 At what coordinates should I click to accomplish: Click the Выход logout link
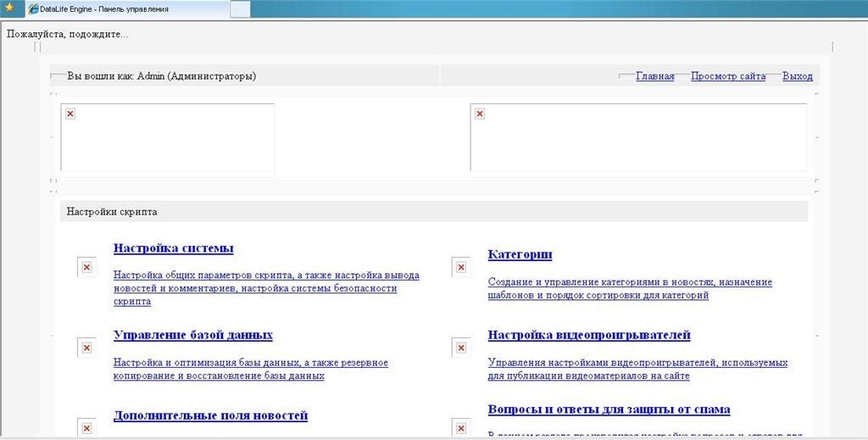797,76
